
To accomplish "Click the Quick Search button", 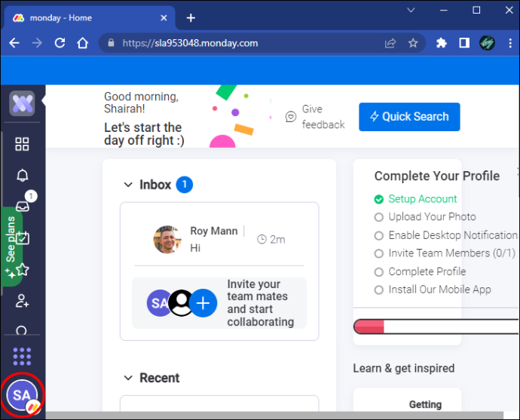I will (x=409, y=117).
